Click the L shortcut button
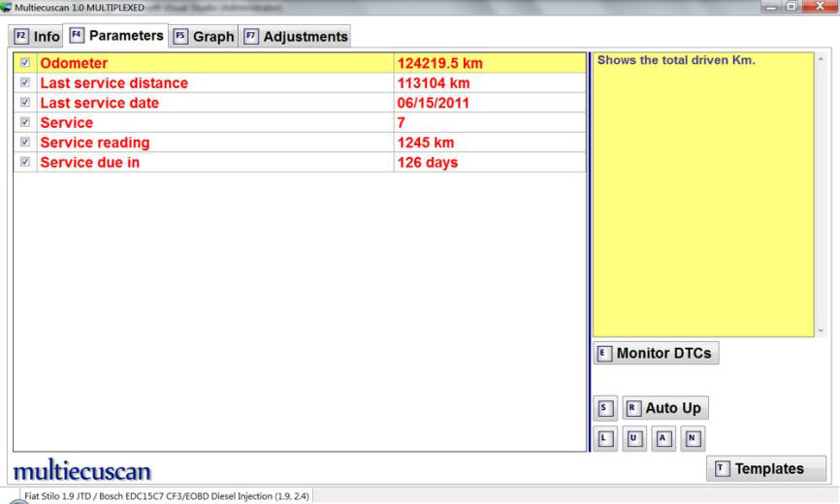The height and width of the screenshot is (504, 840). pos(604,437)
